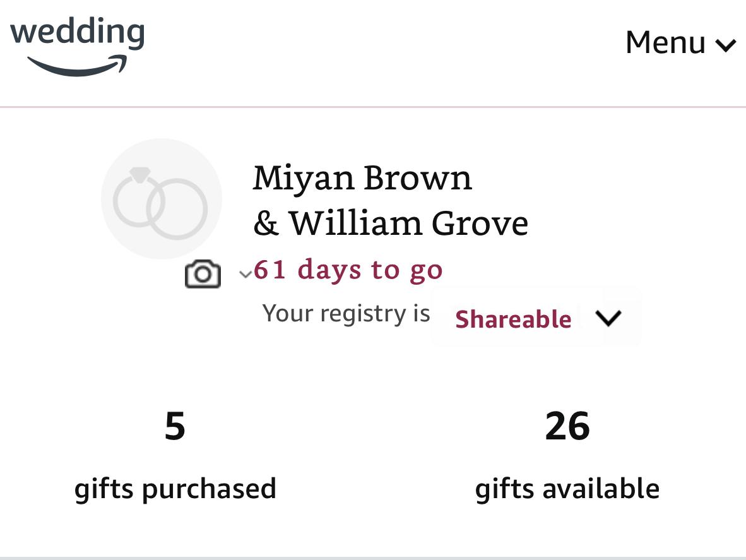Click the William Grove name line
Viewport: 746px width, 560px height.
pyautogui.click(x=391, y=223)
